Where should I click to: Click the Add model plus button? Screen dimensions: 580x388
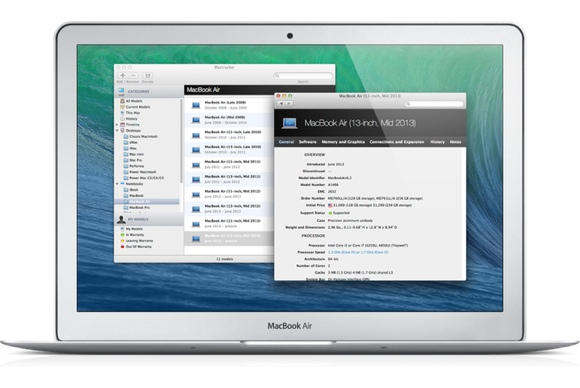(x=122, y=75)
